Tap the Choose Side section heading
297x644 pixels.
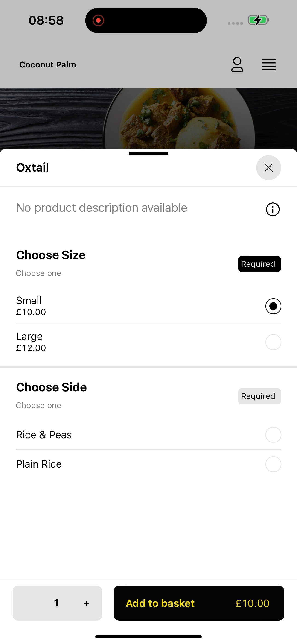coord(51,387)
